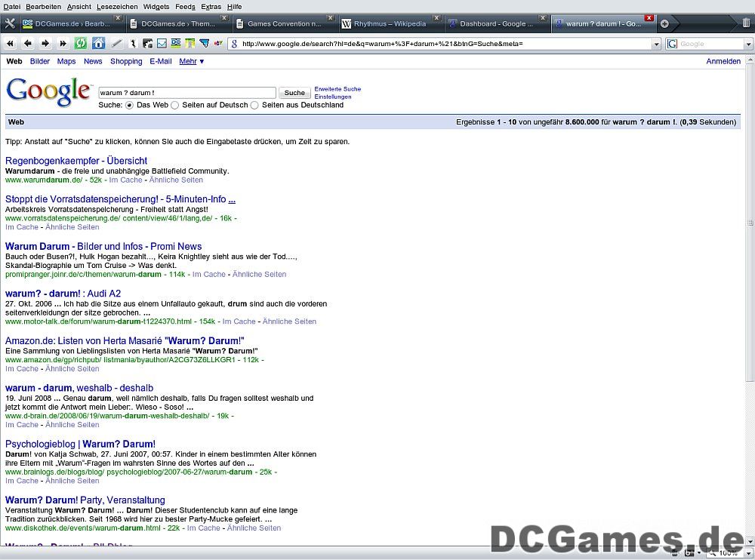
Task: Open a new tab with plus button
Action: point(664,23)
